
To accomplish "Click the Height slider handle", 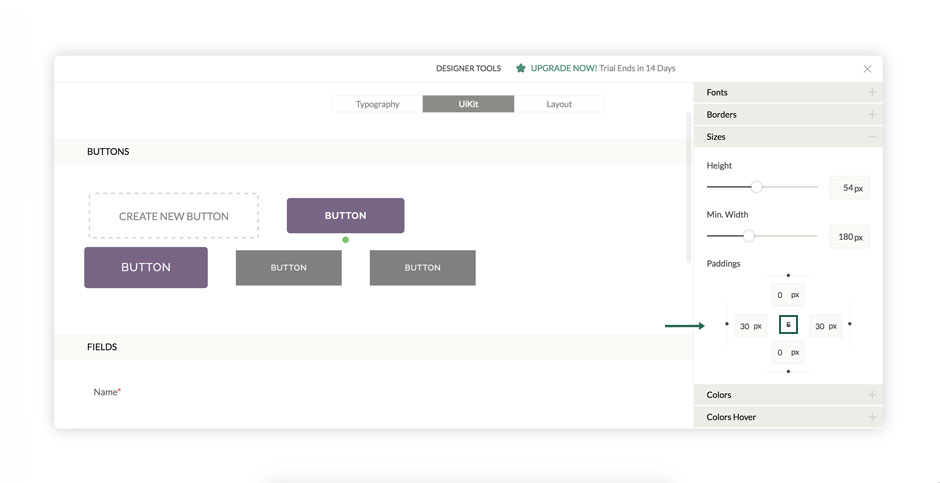I will (757, 187).
